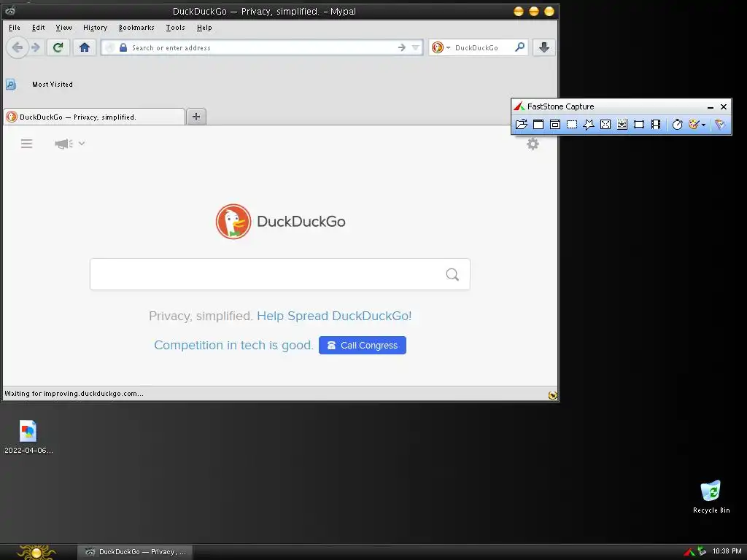Click the Most Visited bookmarks item
Screen dimensions: 747x560
(x=53, y=85)
